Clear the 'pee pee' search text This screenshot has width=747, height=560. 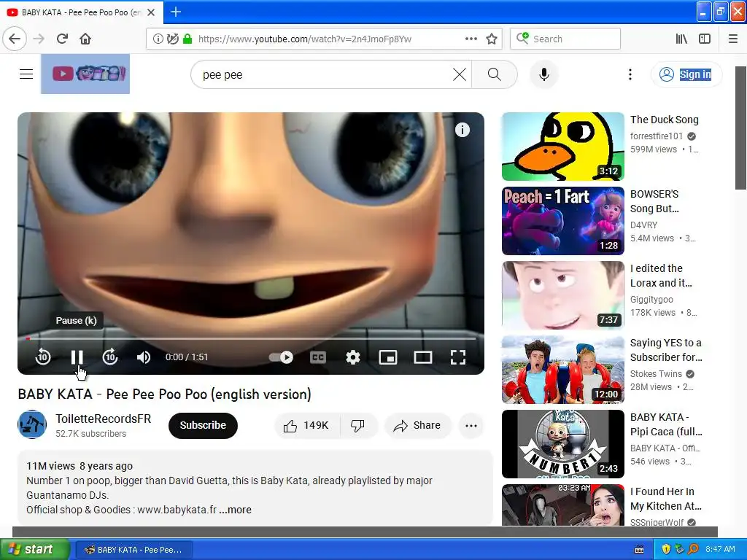(460, 75)
